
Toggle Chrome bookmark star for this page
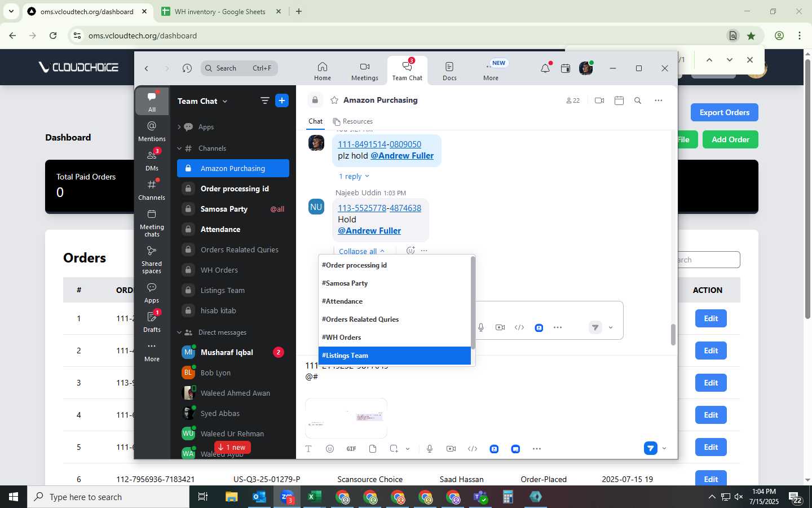click(x=751, y=36)
